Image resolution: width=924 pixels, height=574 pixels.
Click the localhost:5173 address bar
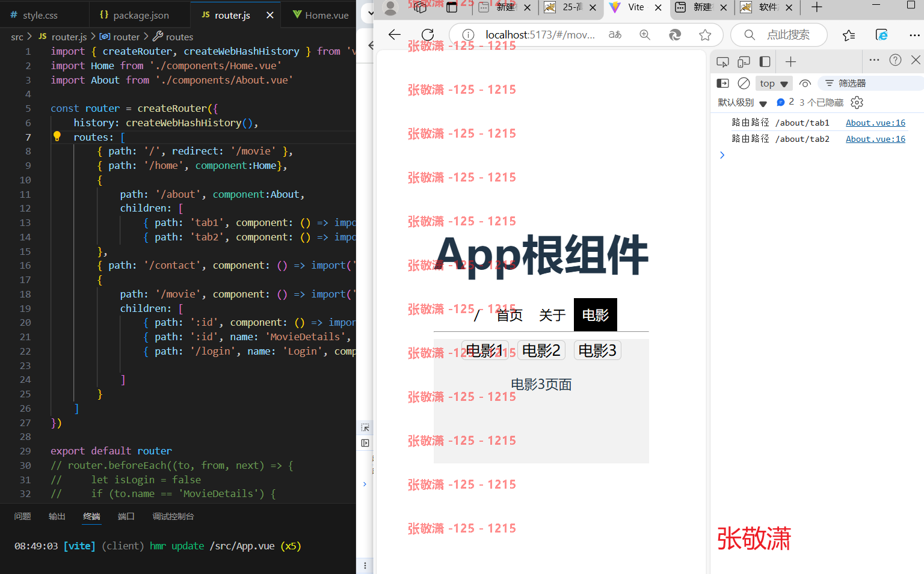(540, 35)
